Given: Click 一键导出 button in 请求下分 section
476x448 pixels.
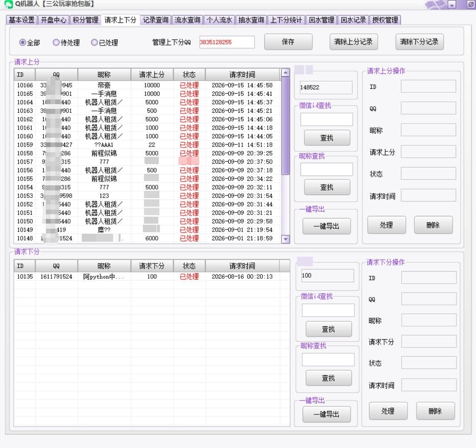Looking at the screenshot, I should pyautogui.click(x=326, y=414).
